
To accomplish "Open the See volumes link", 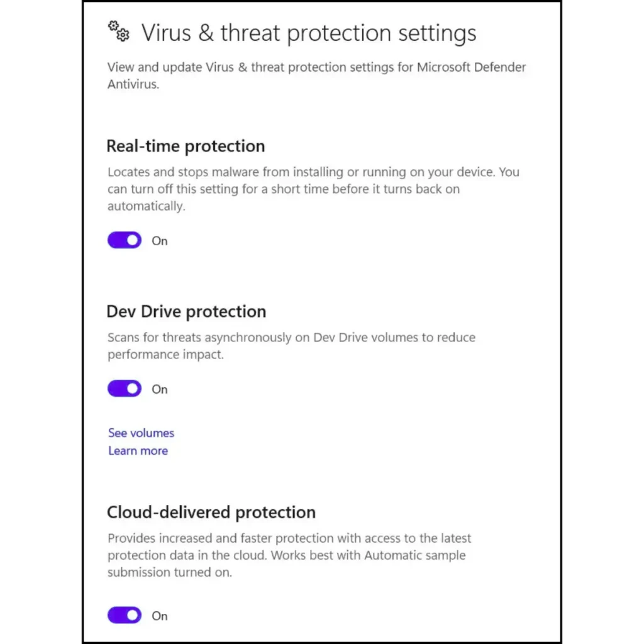I will [140, 433].
